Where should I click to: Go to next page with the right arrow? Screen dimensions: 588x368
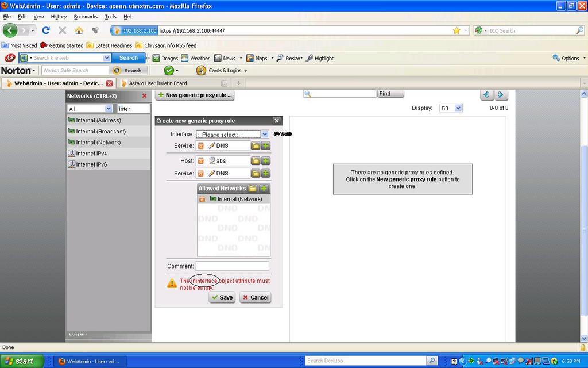tap(501, 95)
